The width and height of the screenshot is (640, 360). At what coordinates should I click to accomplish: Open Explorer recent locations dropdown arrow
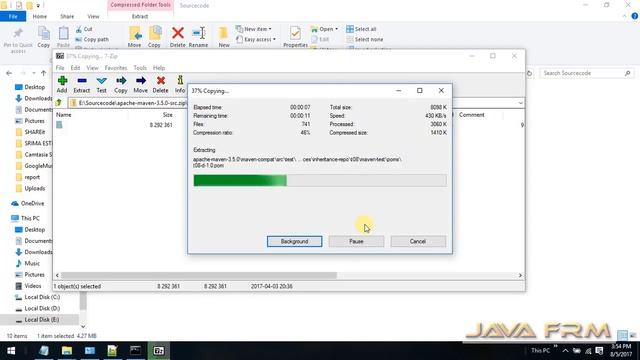(x=33, y=73)
